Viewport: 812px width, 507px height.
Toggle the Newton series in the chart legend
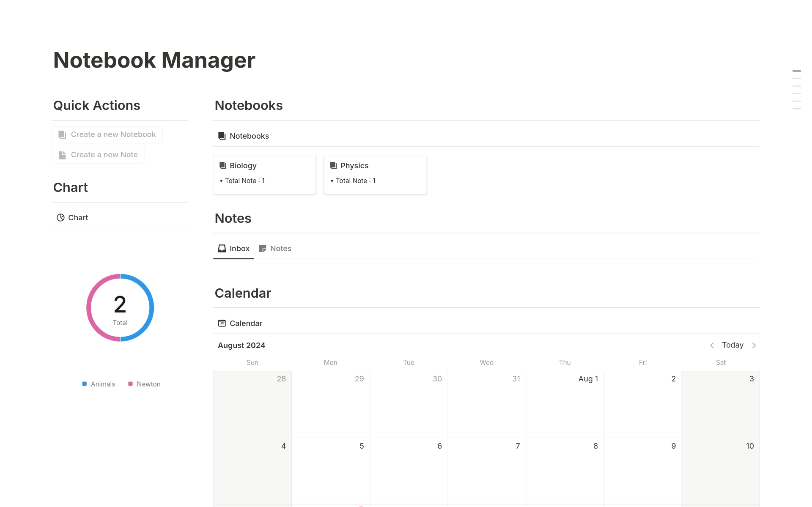pos(144,384)
